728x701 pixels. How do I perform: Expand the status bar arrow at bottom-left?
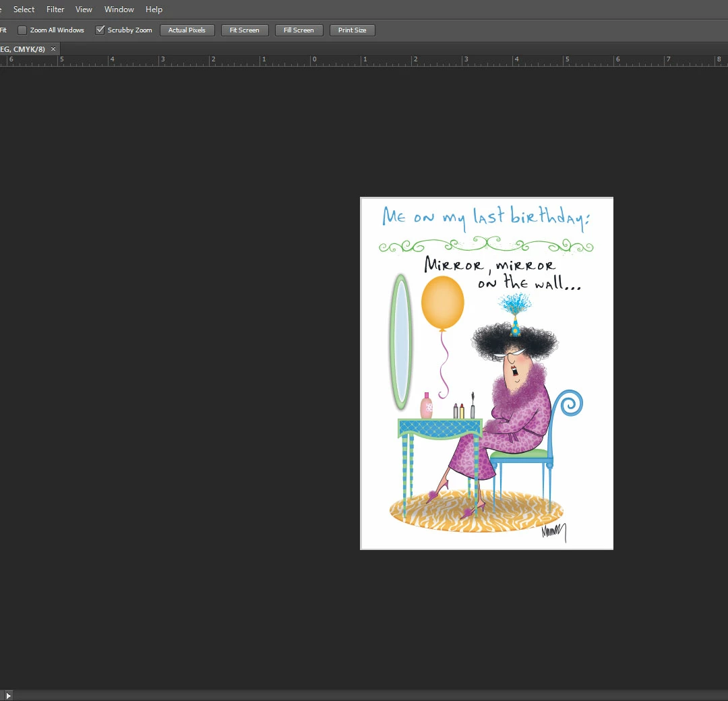click(x=8, y=696)
